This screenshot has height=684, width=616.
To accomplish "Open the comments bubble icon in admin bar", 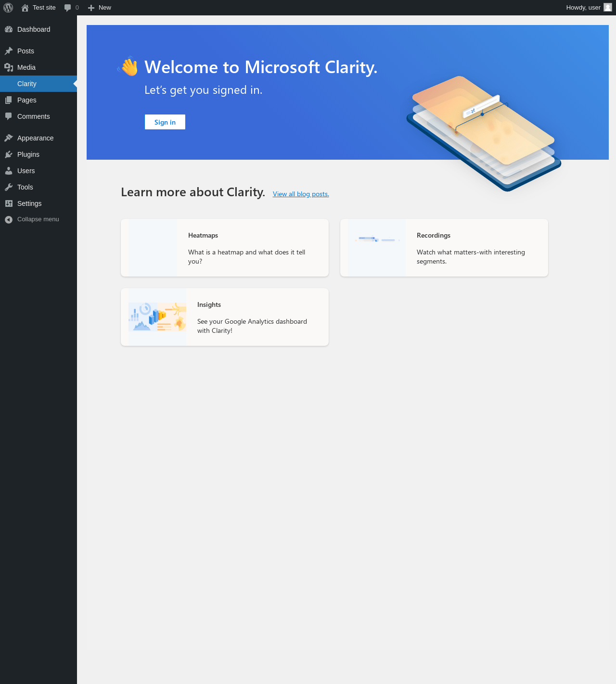I will pyautogui.click(x=67, y=8).
